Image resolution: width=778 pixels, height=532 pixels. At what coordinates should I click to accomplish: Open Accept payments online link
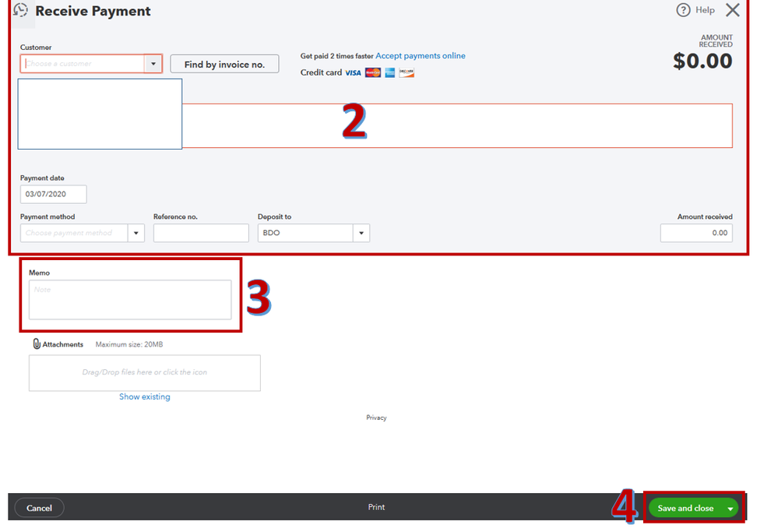pos(421,55)
